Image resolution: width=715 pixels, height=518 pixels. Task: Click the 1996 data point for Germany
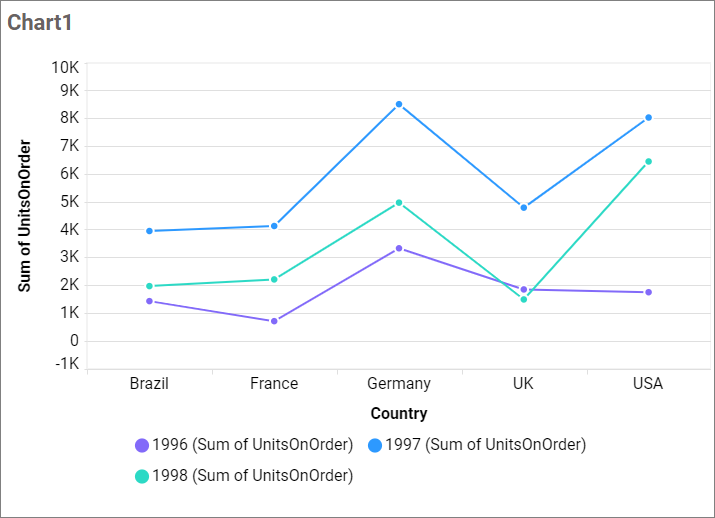(x=399, y=248)
